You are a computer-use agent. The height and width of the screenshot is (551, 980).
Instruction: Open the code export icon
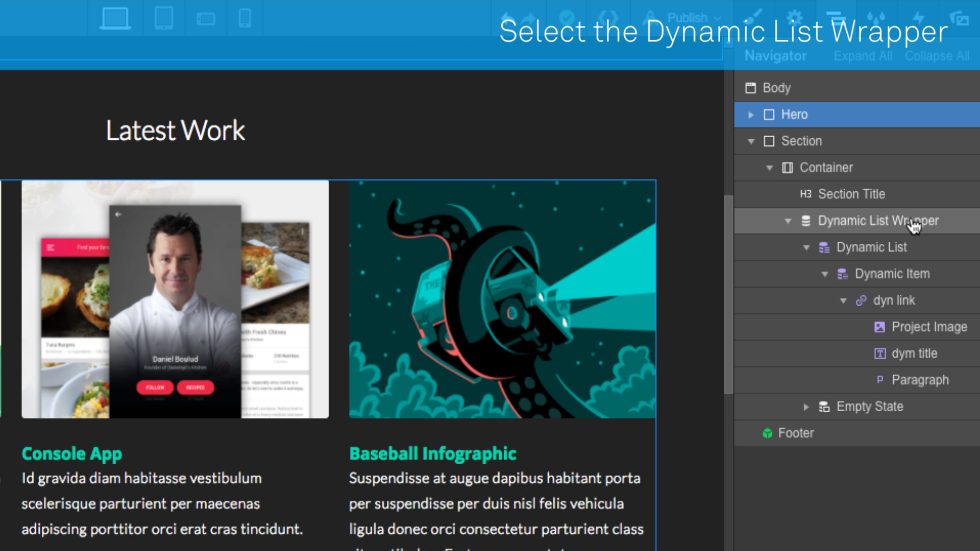point(608,18)
